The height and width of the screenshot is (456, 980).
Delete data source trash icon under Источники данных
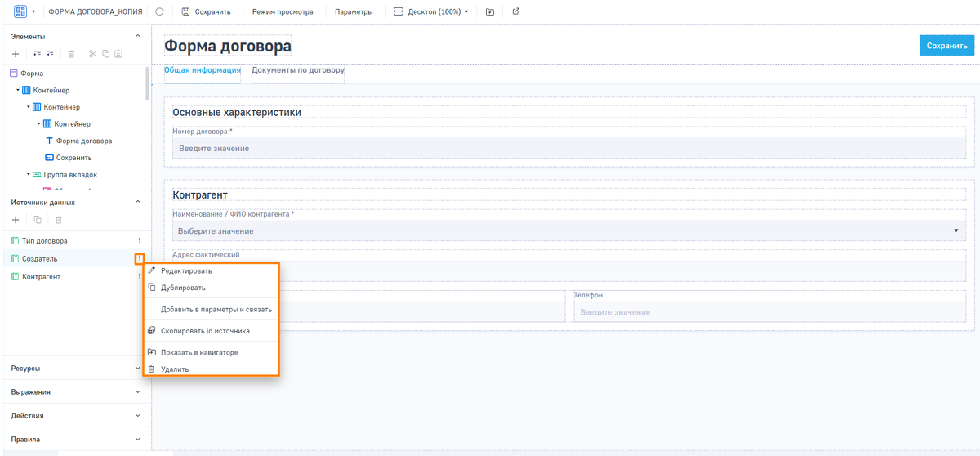pos(58,220)
